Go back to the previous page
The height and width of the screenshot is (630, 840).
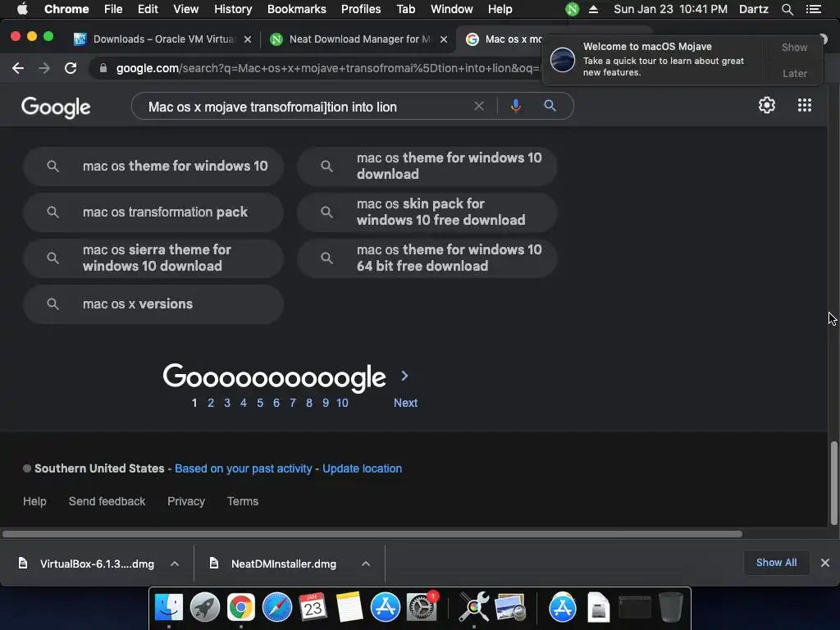[x=18, y=68]
